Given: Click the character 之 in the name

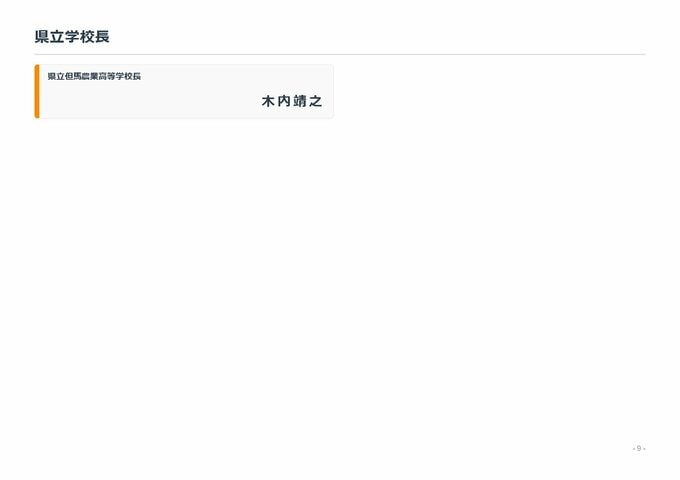Looking at the screenshot, I should [316, 101].
